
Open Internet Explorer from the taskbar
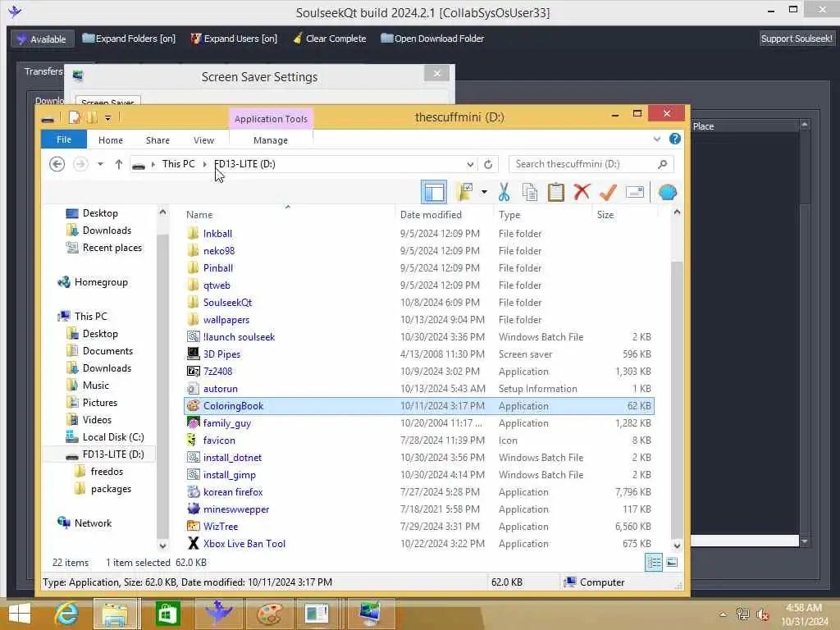67,614
